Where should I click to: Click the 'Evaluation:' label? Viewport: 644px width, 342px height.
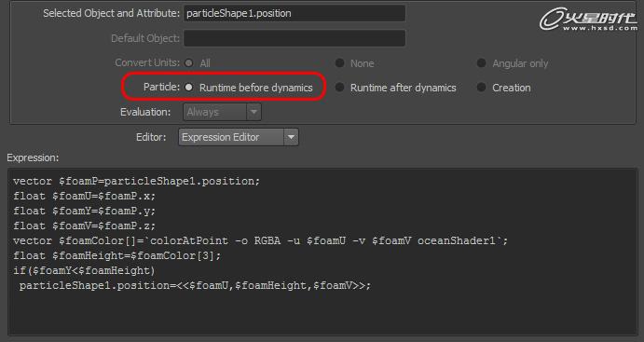pos(145,112)
